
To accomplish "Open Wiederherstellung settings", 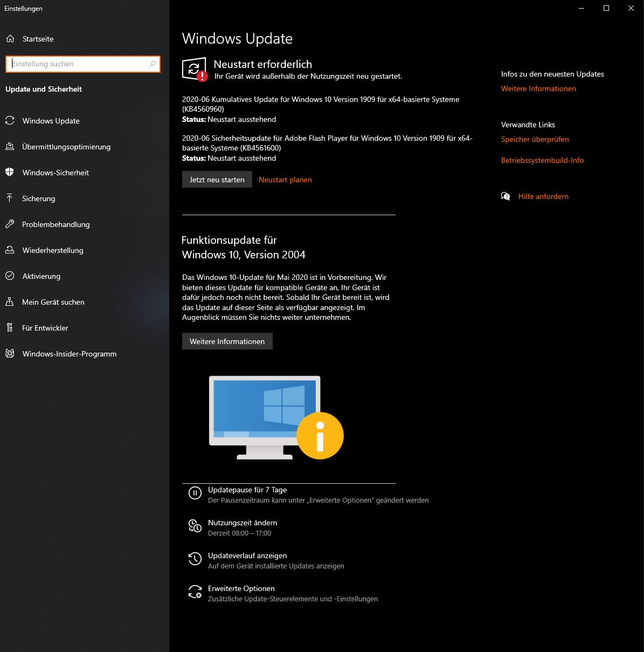I will point(53,250).
